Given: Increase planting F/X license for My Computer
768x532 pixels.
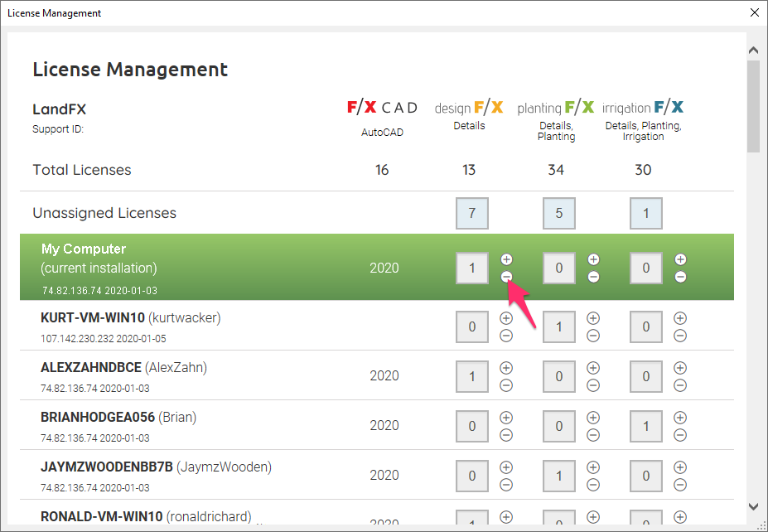Looking at the screenshot, I should (x=594, y=259).
